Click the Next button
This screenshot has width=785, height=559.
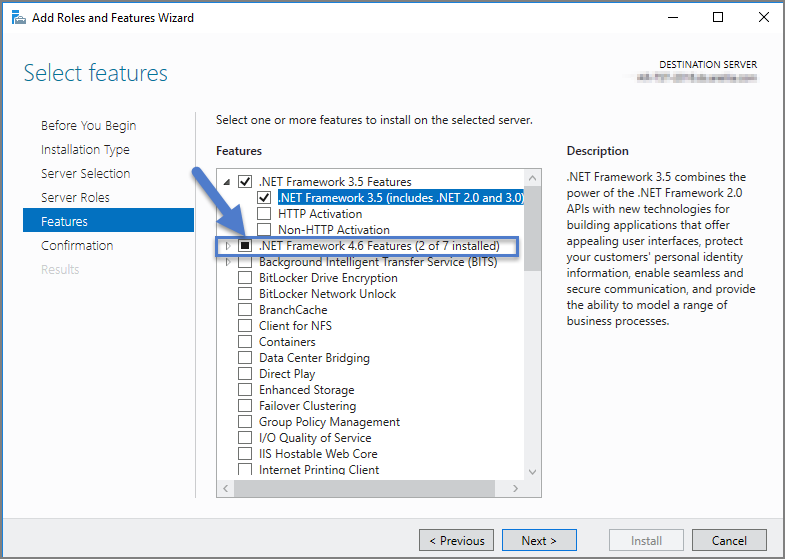pos(539,540)
